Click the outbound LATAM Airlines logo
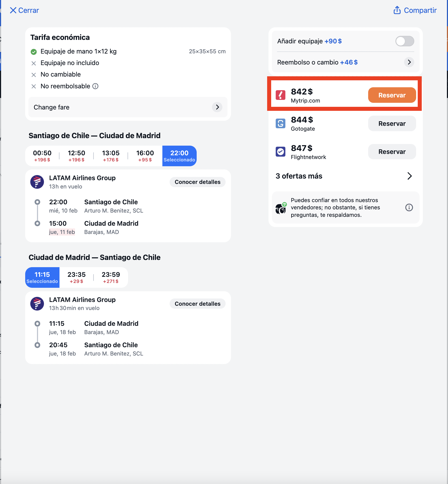Viewport: 448px width, 484px height. pyautogui.click(x=37, y=182)
